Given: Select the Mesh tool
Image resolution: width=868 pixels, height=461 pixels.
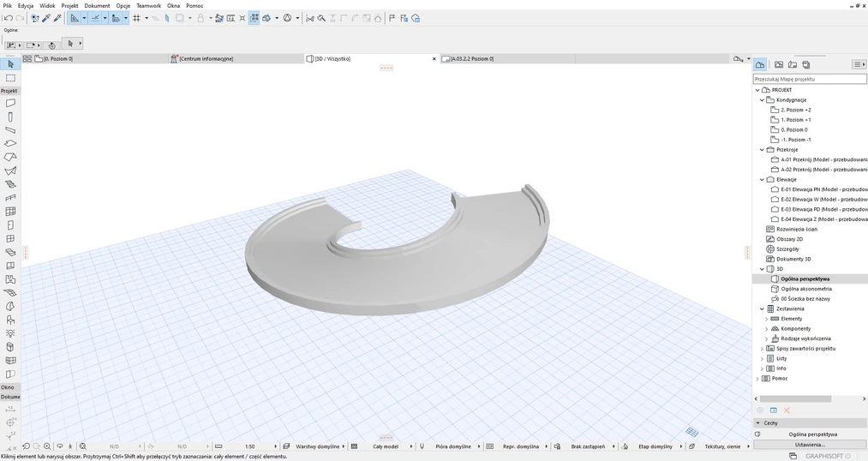Looking at the screenshot, I should coord(10,293).
